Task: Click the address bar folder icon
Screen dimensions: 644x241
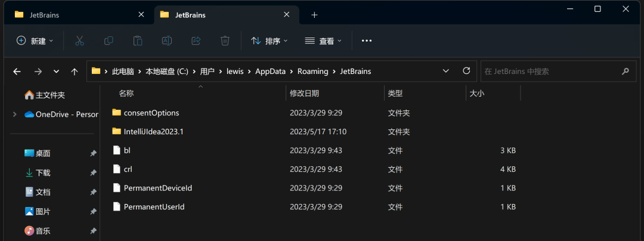Action: pos(96,70)
